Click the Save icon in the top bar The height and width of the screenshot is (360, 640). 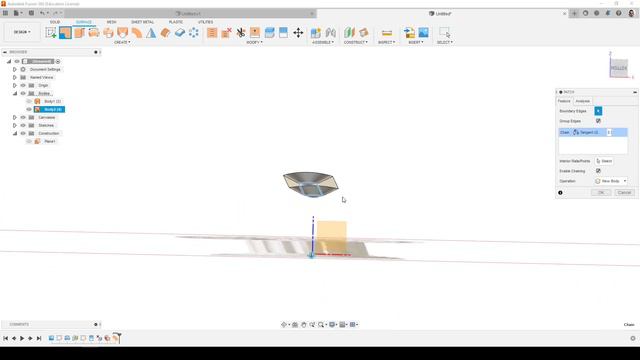[x=31, y=13]
